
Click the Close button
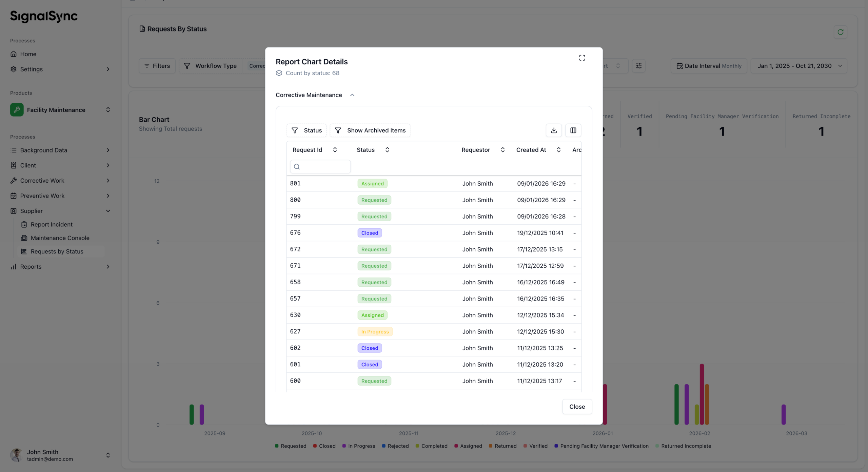(577, 407)
